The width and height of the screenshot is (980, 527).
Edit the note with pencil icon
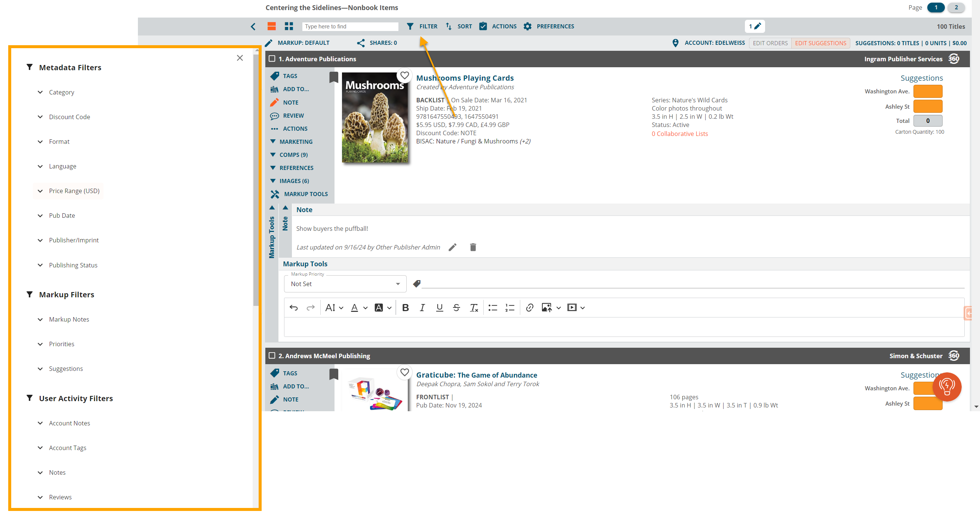tap(452, 248)
